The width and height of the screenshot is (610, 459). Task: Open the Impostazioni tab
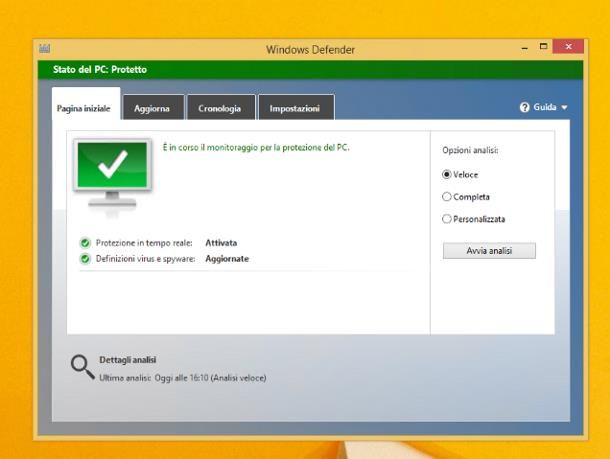(295, 108)
